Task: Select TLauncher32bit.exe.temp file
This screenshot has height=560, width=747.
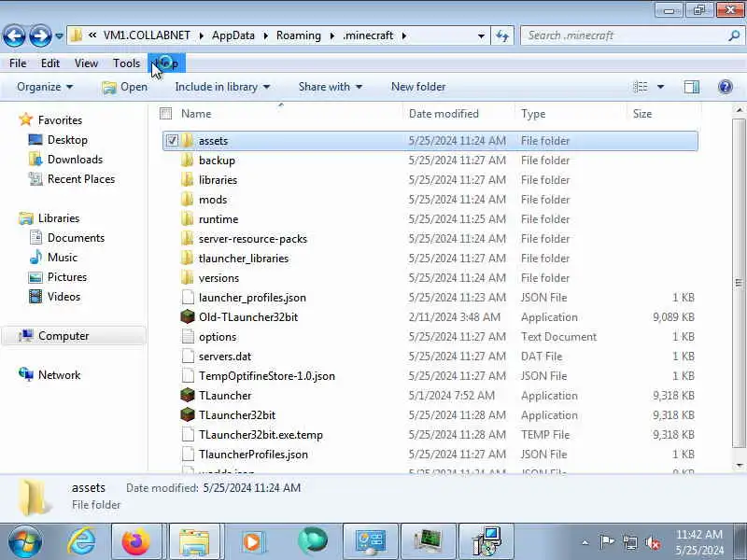Action: tap(261, 435)
